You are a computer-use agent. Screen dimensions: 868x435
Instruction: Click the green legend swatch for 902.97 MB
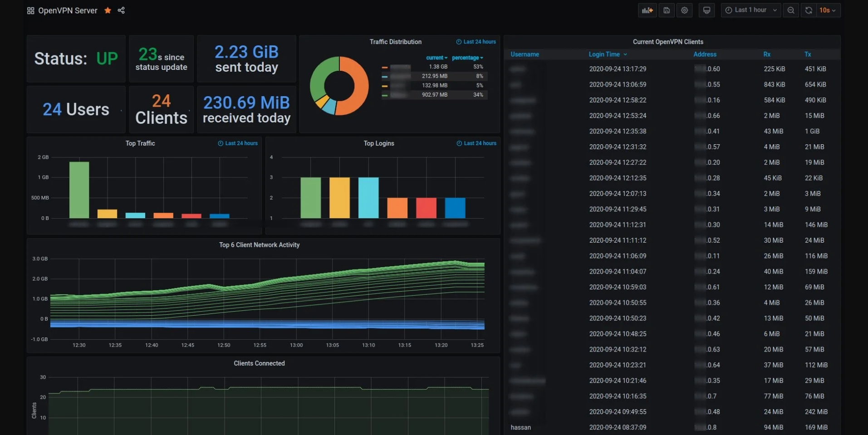tap(385, 95)
